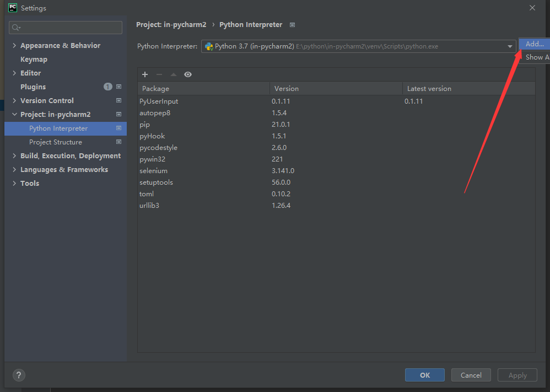Click the search magnifier icon in settings
This screenshot has width=550, height=392.
tap(16, 28)
